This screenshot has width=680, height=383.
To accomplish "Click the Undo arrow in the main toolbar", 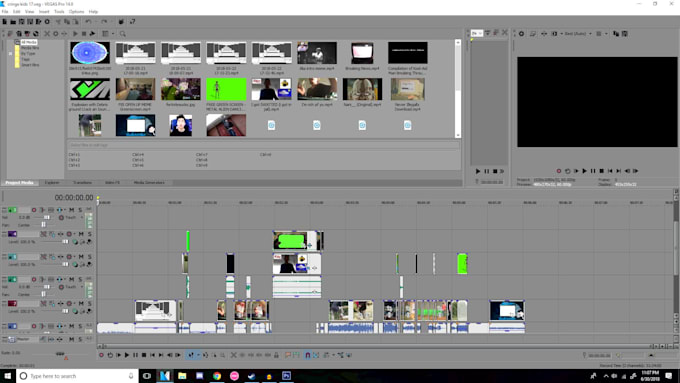I will click(x=88, y=22).
